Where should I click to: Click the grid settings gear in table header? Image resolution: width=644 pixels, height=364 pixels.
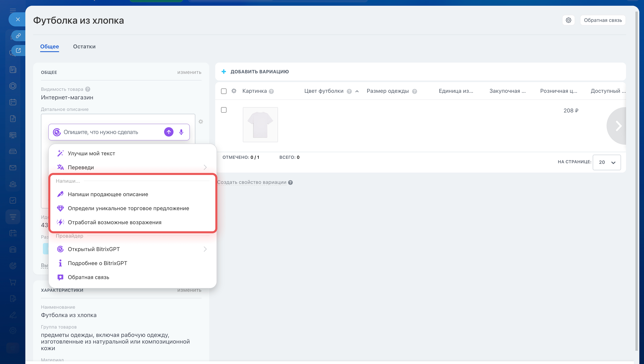[234, 91]
